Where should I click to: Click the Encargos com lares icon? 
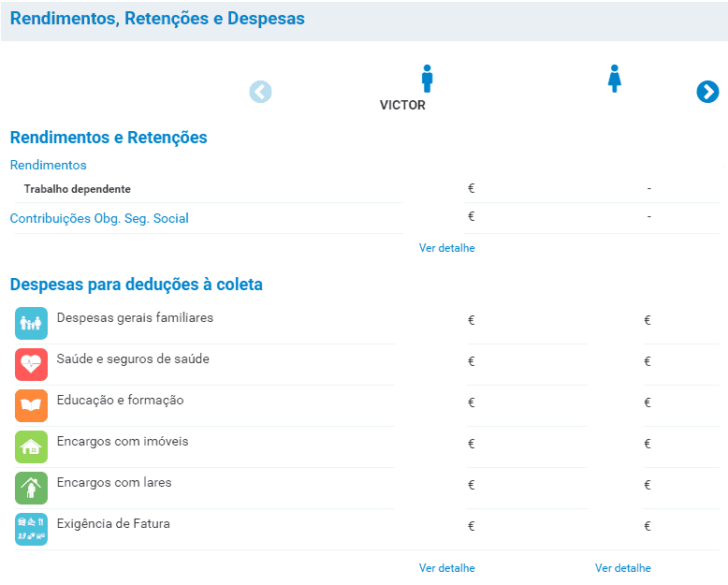coord(31,488)
